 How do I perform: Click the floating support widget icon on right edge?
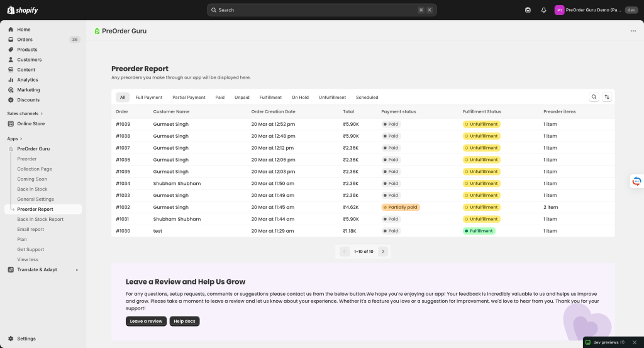[x=636, y=181]
